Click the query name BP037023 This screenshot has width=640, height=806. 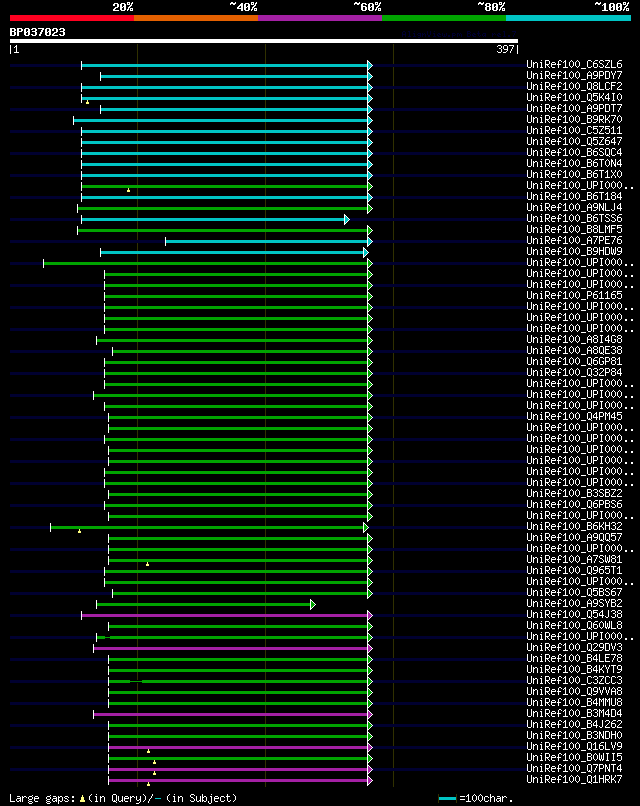tap(38, 32)
